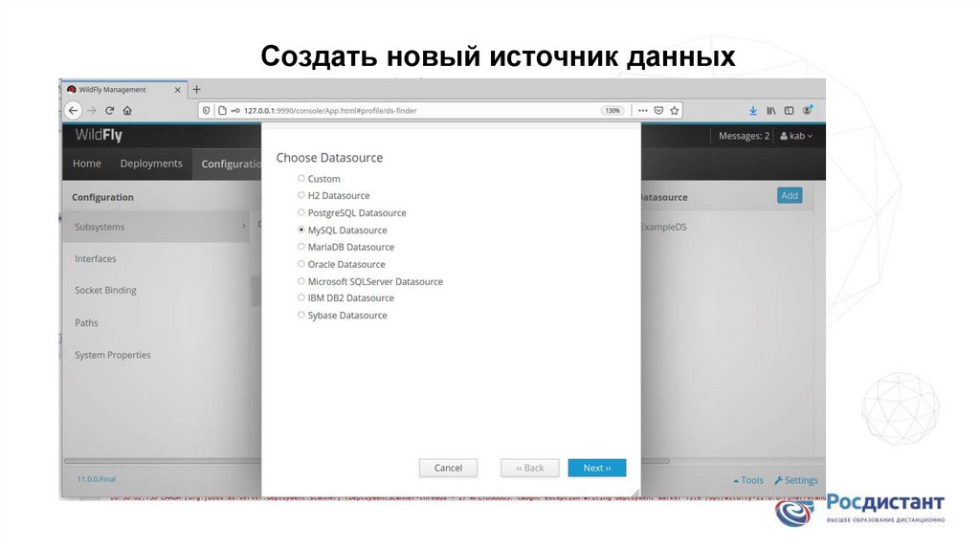Viewport: 980px width, 549px height.
Task: Expand Subsystems with its chevron arrow
Action: pos(244,227)
